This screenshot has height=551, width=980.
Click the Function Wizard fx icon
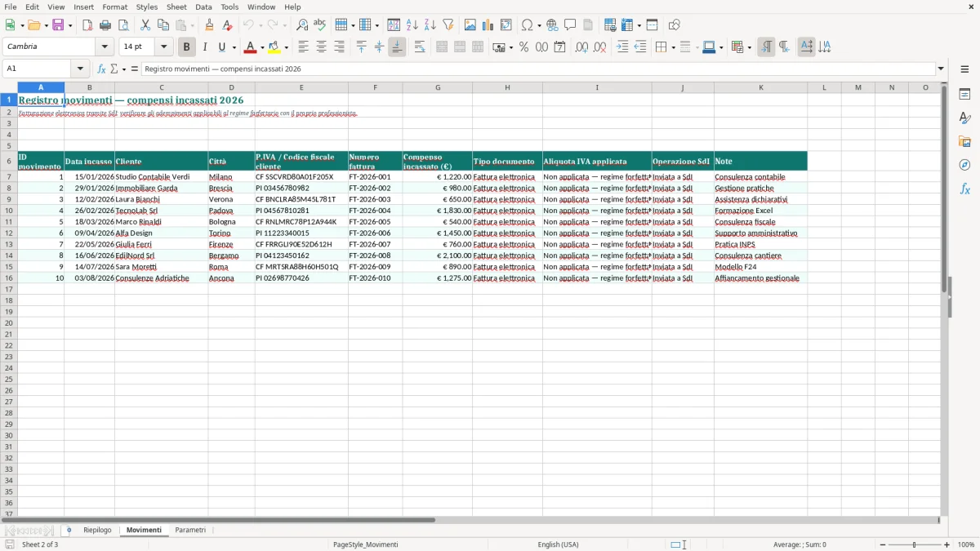(101, 69)
